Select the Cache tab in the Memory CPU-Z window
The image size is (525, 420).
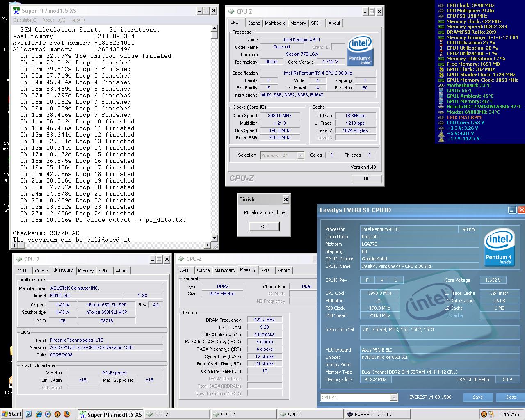203,270
